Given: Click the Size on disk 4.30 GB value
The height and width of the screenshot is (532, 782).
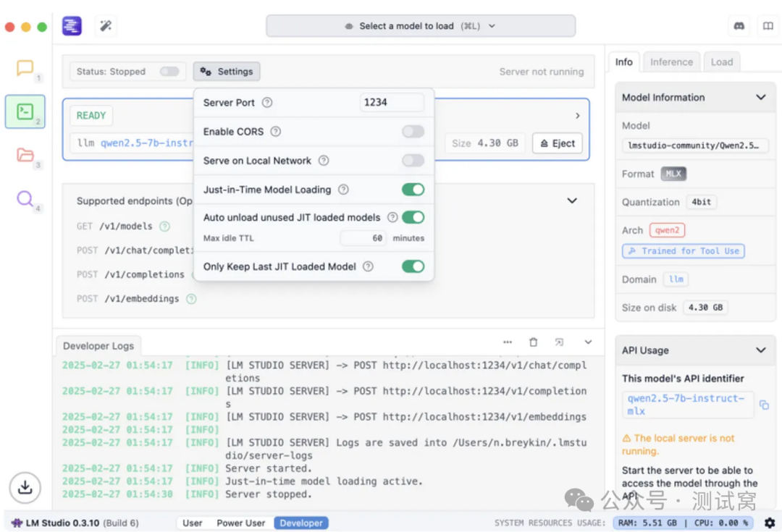Looking at the screenshot, I should pos(705,308).
